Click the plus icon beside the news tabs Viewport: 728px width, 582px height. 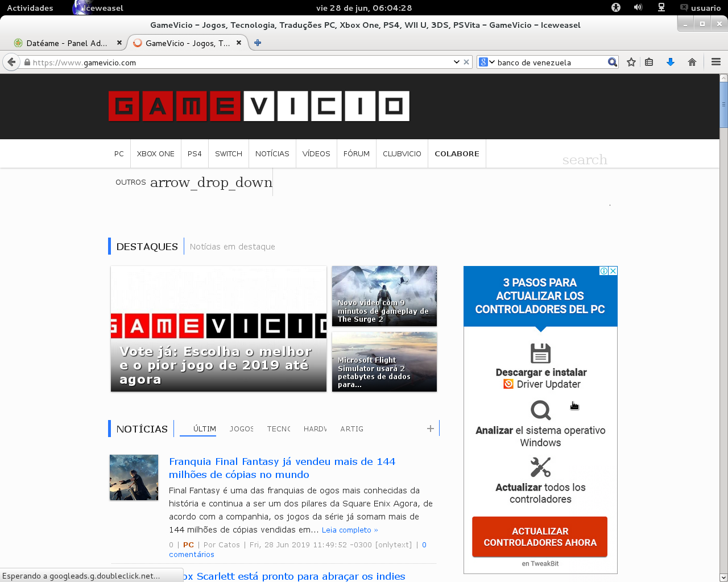pyautogui.click(x=431, y=429)
